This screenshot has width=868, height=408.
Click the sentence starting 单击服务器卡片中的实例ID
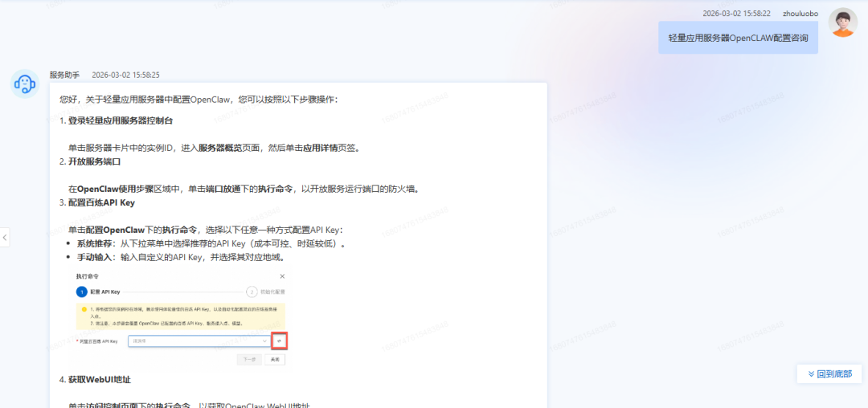[215, 148]
